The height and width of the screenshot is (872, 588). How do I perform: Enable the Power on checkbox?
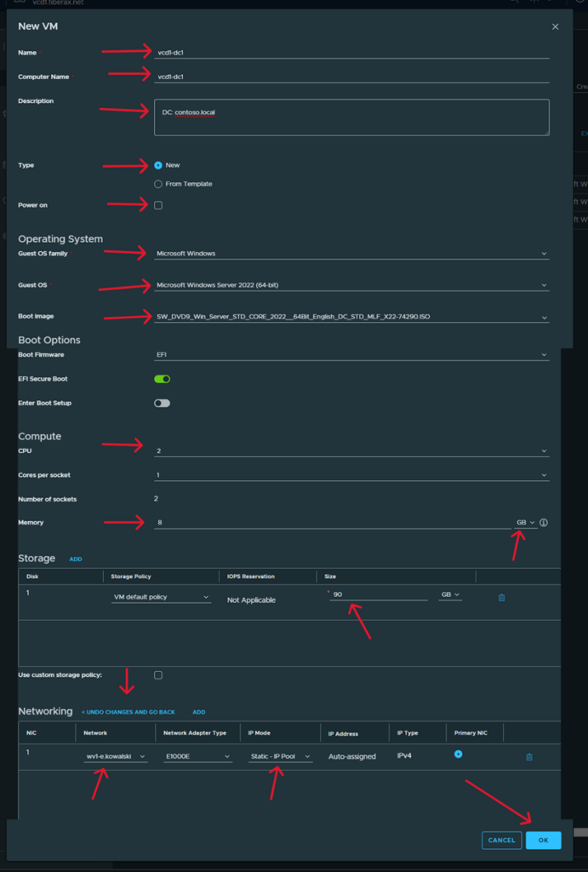(158, 205)
